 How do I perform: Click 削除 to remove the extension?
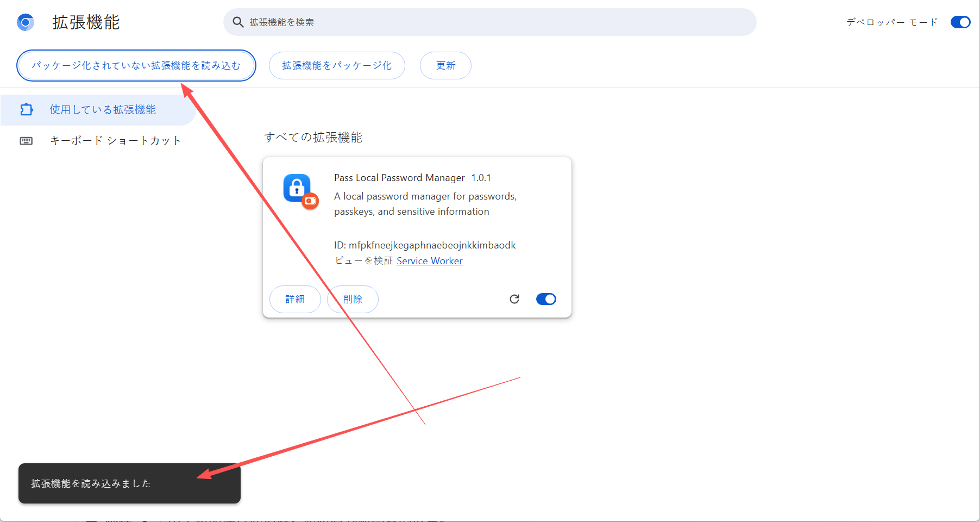point(353,299)
